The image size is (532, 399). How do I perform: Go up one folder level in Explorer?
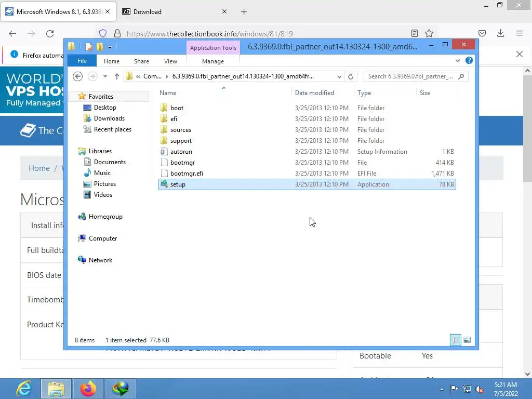(117, 76)
